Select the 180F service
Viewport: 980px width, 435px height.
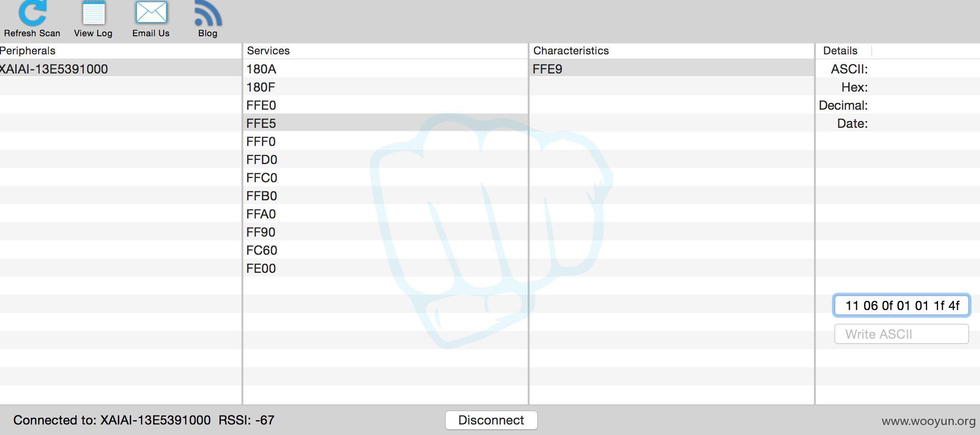(x=386, y=87)
